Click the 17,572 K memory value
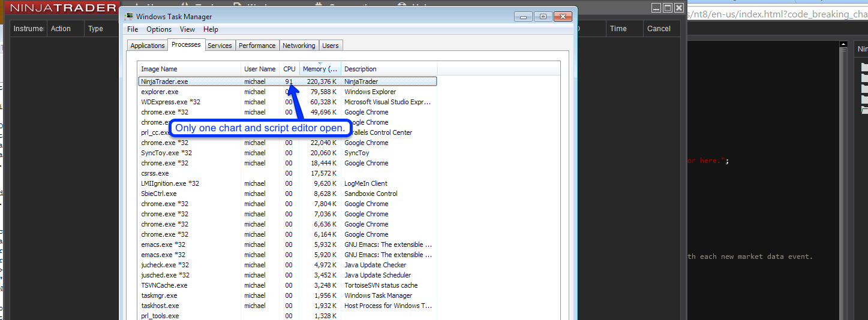Viewport: 868px width, 320px height. pos(323,173)
